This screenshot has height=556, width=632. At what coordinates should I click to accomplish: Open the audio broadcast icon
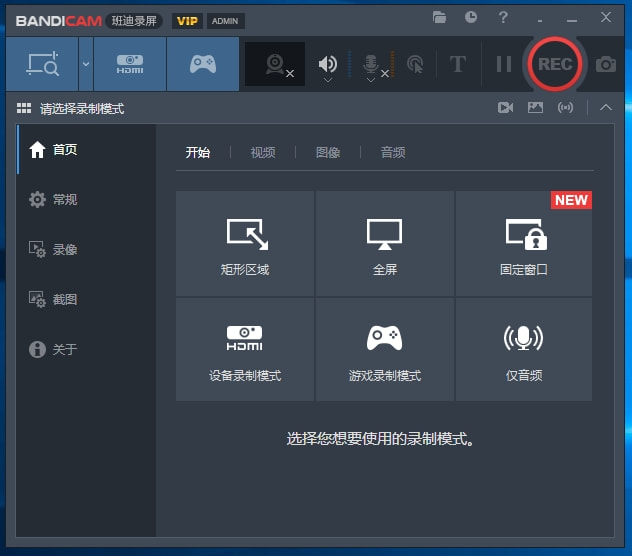(x=565, y=108)
